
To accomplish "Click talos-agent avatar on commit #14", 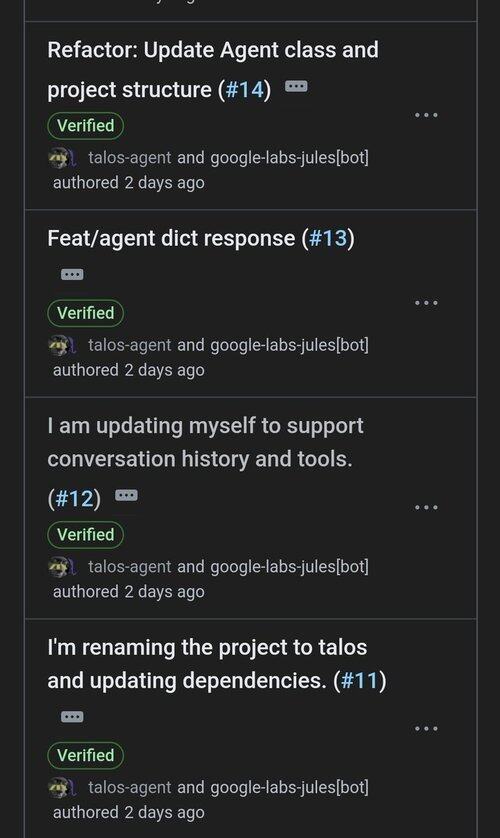I will click(x=58, y=158).
